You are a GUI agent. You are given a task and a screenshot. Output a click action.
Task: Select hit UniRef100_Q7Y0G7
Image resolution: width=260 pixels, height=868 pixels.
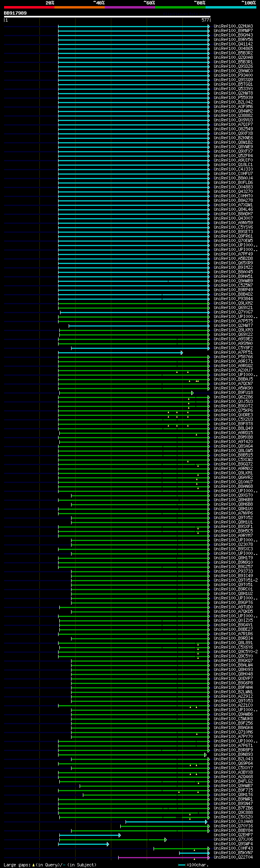tap(233, 312)
